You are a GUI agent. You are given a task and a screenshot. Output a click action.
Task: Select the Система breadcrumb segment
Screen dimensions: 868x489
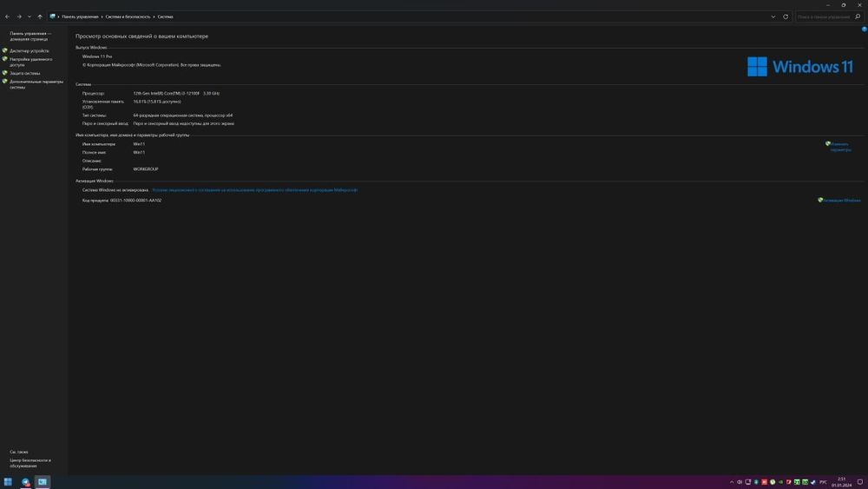pyautogui.click(x=166, y=17)
